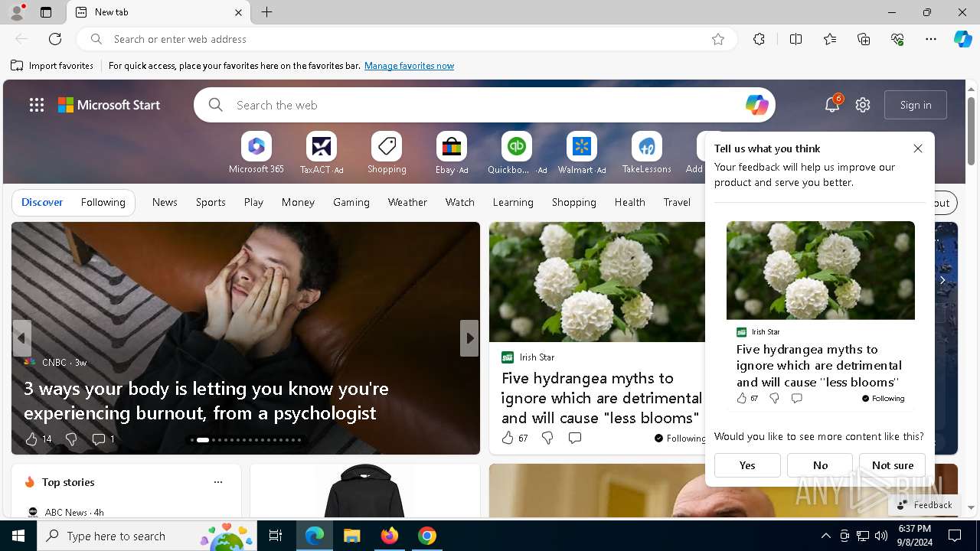Open the Learning category
This screenshot has height=551, width=980.
(x=513, y=202)
